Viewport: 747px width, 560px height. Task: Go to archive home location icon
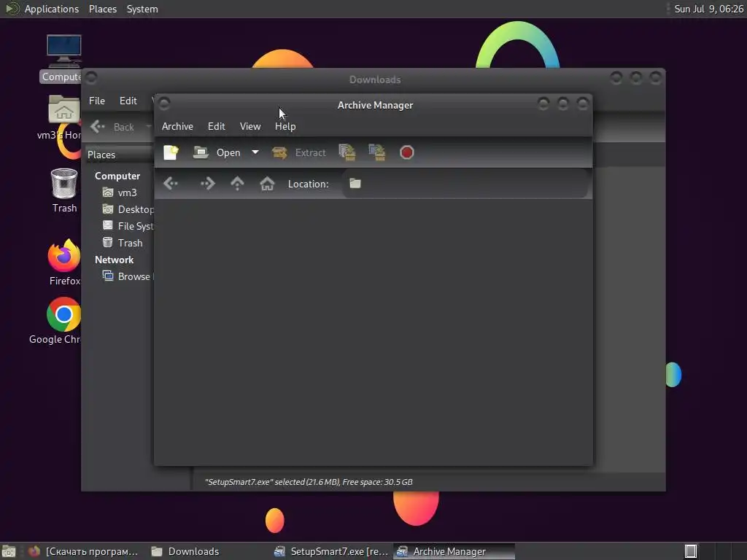[267, 183]
